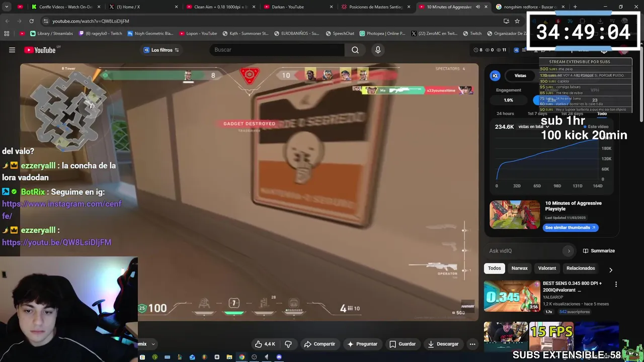Open Chrome from the taskbar
Image resolution: width=644 pixels, height=362 pixels.
242,357
